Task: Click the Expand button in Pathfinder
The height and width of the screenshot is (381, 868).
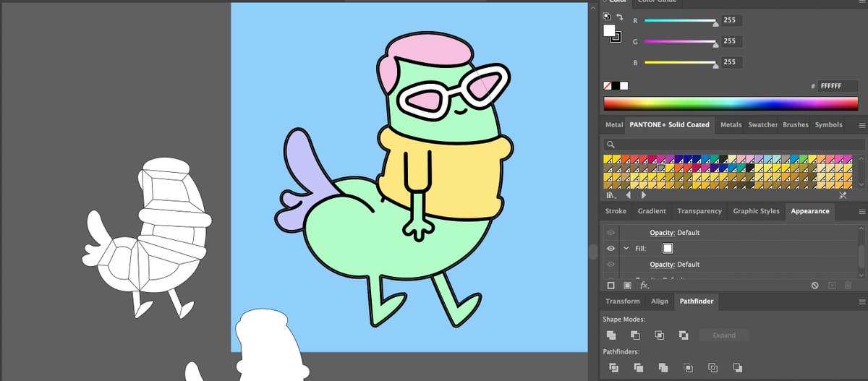Action: [724, 335]
